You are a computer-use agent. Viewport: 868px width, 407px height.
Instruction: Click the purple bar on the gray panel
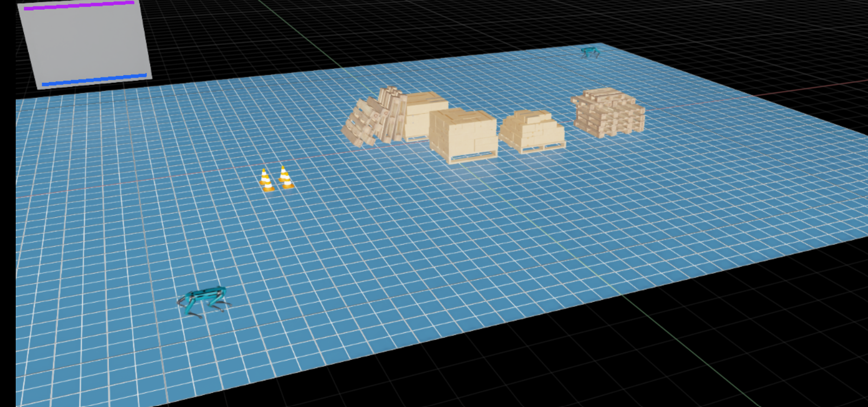click(x=79, y=5)
